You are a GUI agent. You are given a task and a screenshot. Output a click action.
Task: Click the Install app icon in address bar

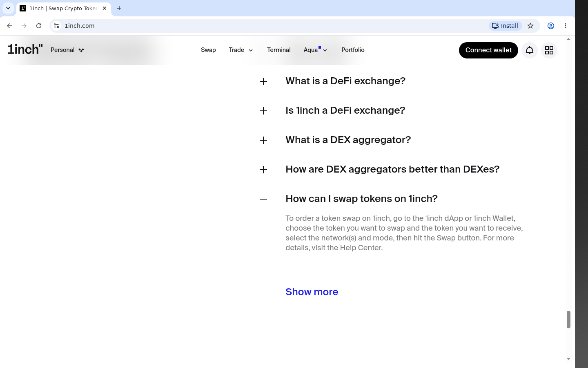[506, 26]
